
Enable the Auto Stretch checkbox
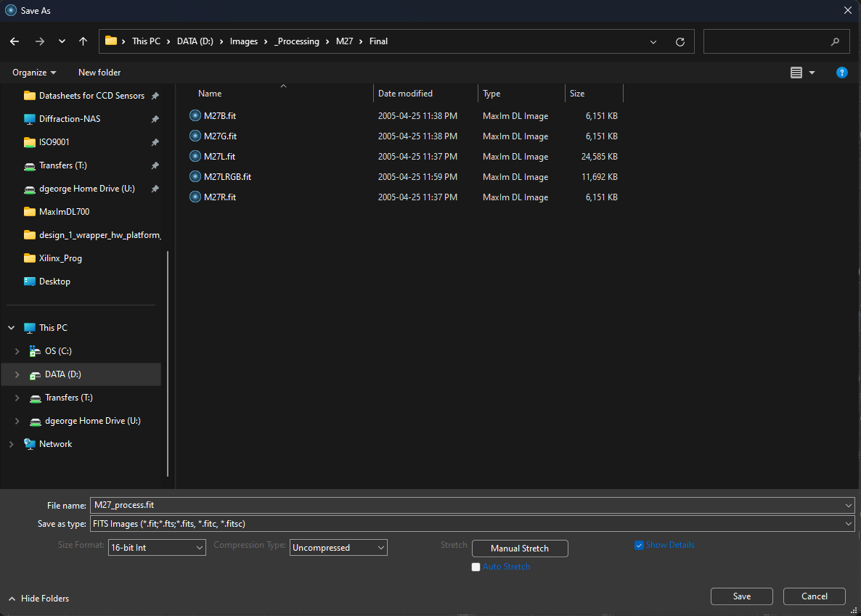[x=476, y=567]
